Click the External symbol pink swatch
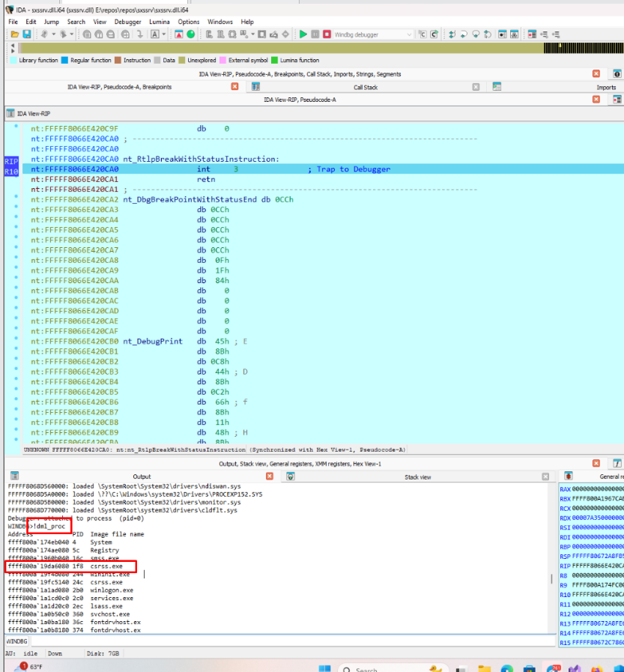Image resolution: width=624 pixels, height=672 pixels. coord(223,61)
